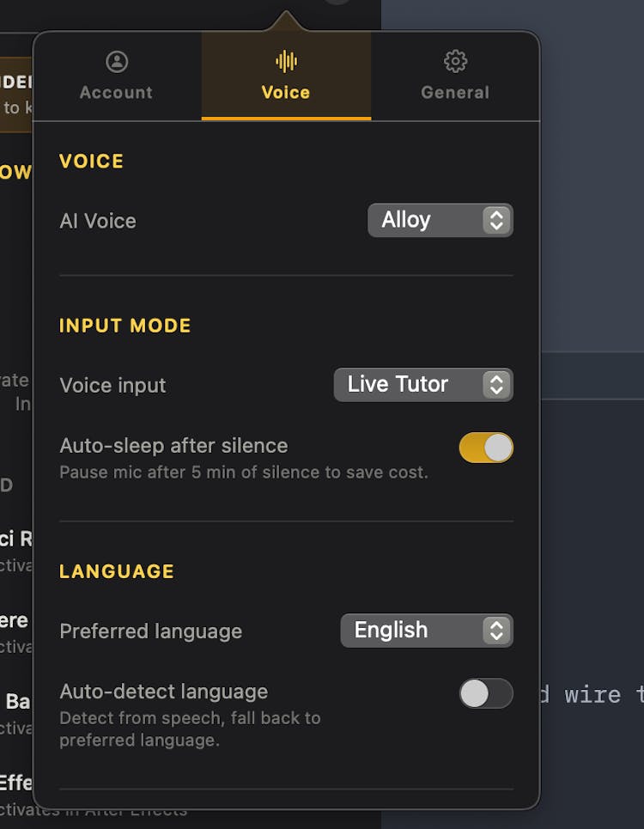Click the Voice waveform icon
Viewport: 644px width, 829px height.
coord(286,61)
